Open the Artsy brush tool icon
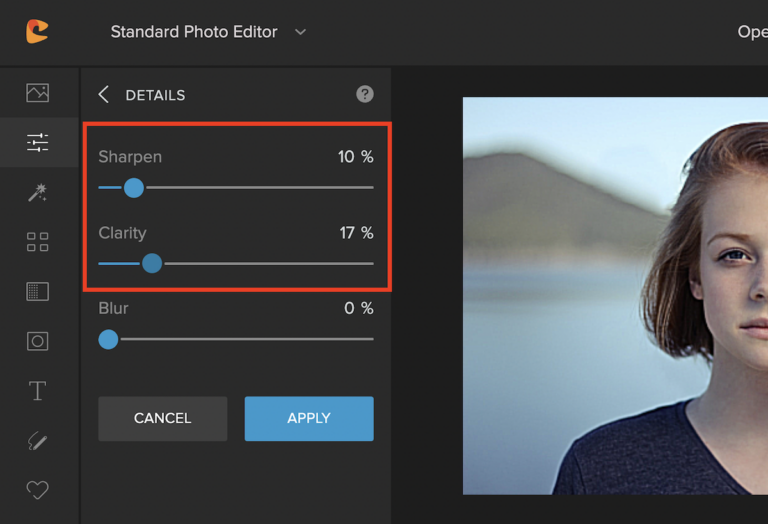The height and width of the screenshot is (524, 768). (x=38, y=441)
